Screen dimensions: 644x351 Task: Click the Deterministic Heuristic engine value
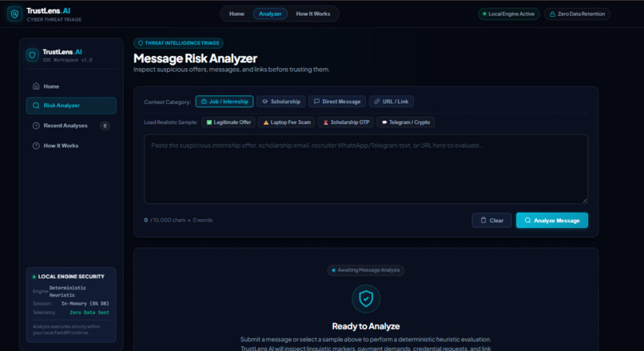[68, 291]
